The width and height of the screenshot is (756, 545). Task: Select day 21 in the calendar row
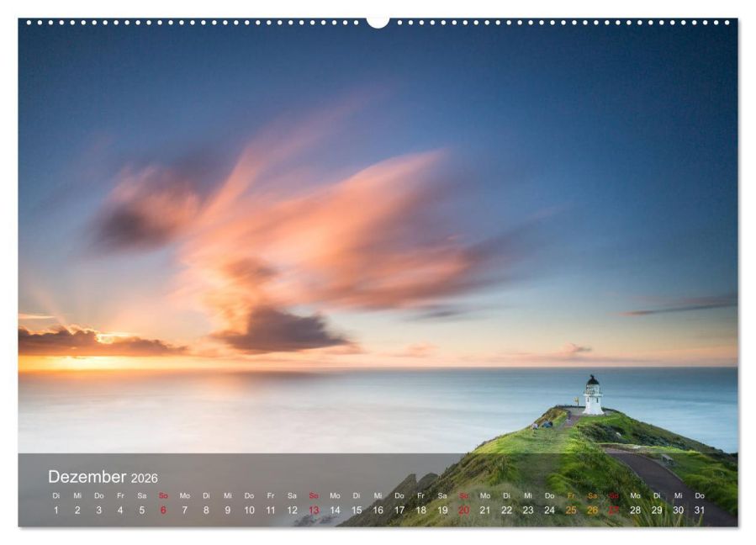(x=485, y=511)
